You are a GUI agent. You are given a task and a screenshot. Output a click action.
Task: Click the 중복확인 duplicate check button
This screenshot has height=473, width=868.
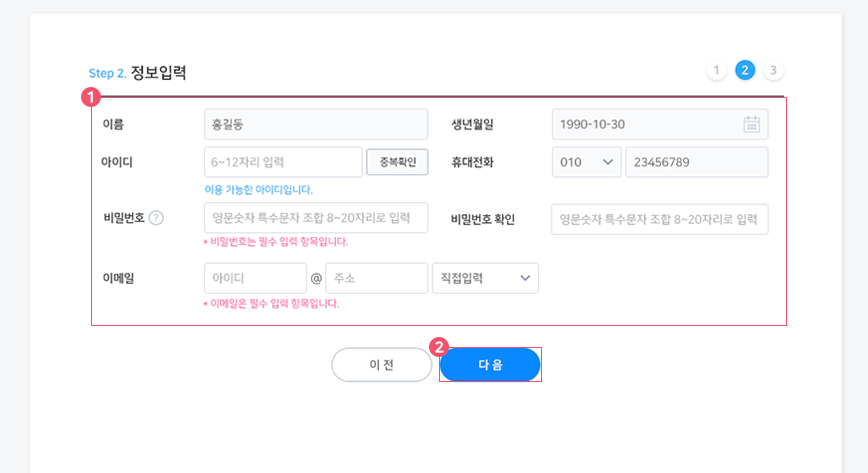tap(397, 162)
